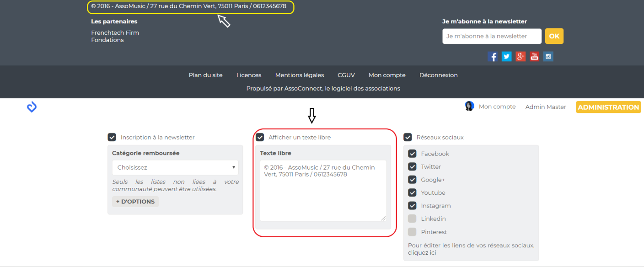This screenshot has height=267, width=644.
Task: Click the textarea resize handle corner
Action: click(384, 219)
